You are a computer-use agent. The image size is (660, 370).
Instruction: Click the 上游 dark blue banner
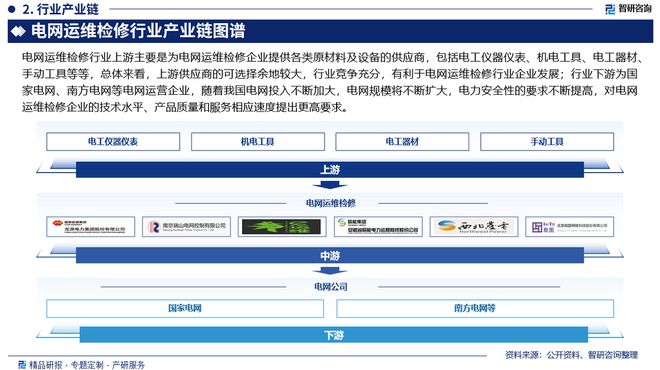[330, 170]
